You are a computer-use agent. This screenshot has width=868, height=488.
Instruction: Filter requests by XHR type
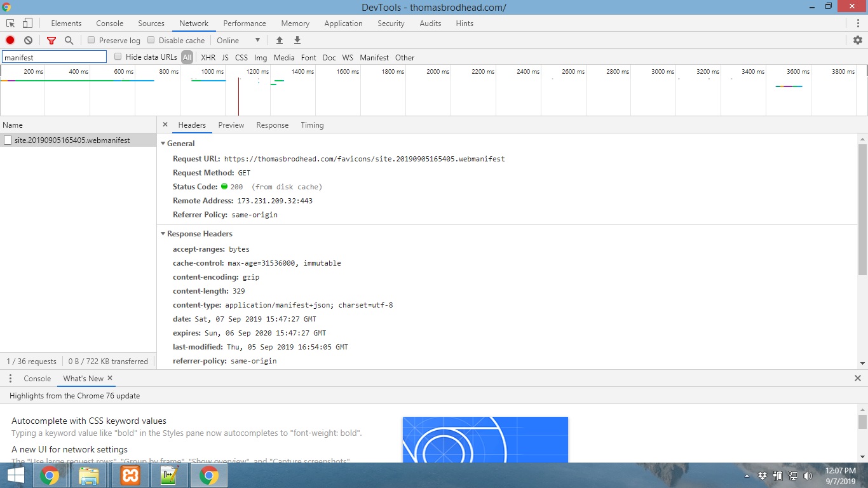[208, 57]
